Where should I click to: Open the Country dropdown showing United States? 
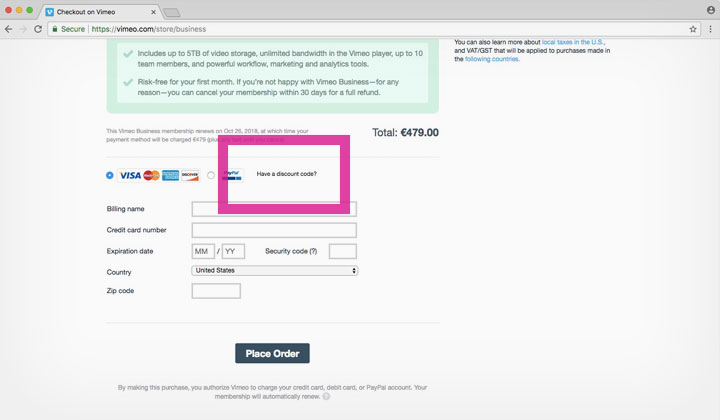coord(275,270)
